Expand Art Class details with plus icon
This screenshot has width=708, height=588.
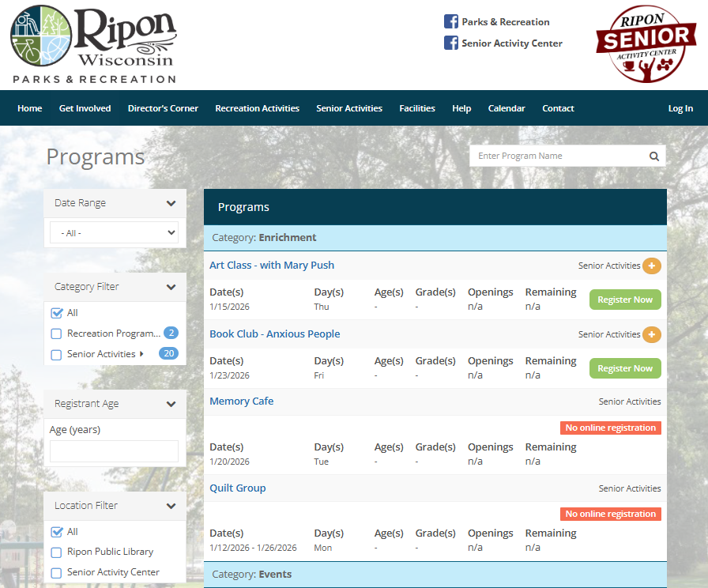click(x=652, y=266)
